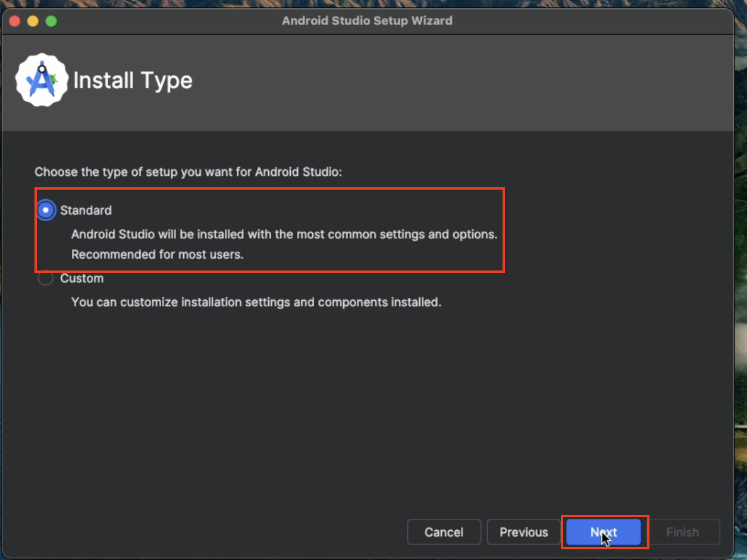Click the Android Studio logo icon
This screenshot has width=747, height=560.
(x=42, y=80)
